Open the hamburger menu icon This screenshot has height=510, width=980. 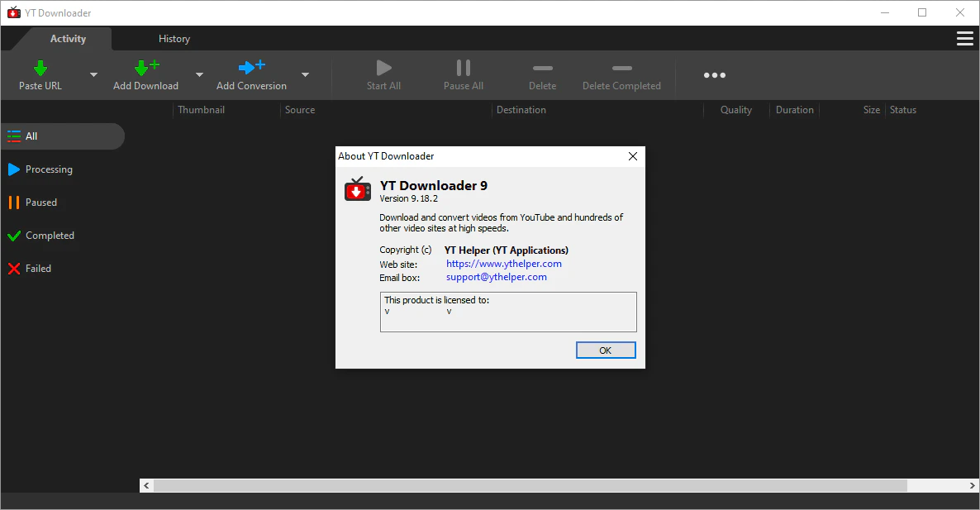(964, 38)
